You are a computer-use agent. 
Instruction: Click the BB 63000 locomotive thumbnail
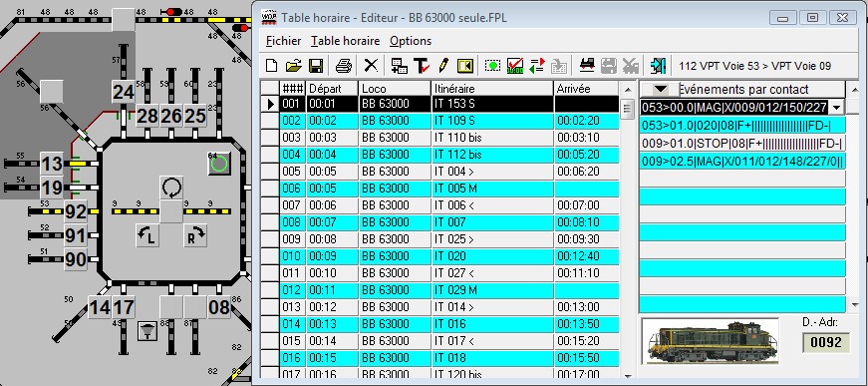tap(711, 340)
